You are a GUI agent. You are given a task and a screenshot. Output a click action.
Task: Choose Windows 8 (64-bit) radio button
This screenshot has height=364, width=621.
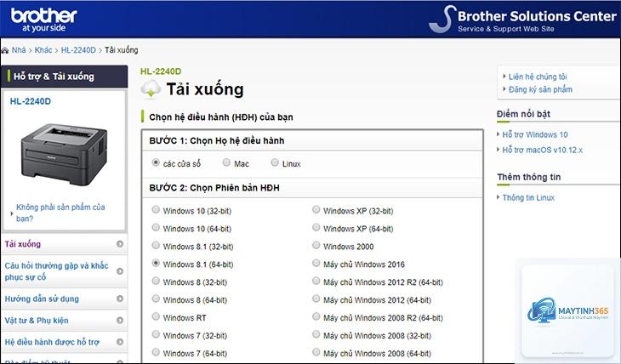click(x=156, y=299)
